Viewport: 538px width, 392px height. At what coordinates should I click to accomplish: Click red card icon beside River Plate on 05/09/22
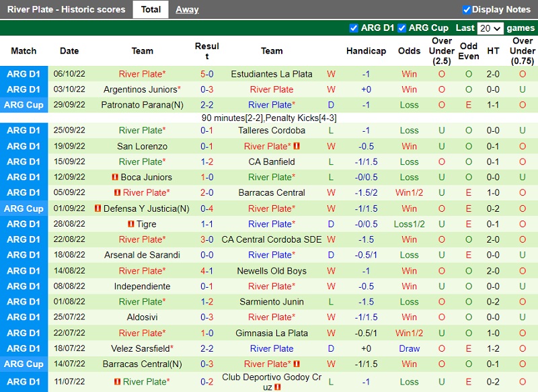(x=117, y=192)
